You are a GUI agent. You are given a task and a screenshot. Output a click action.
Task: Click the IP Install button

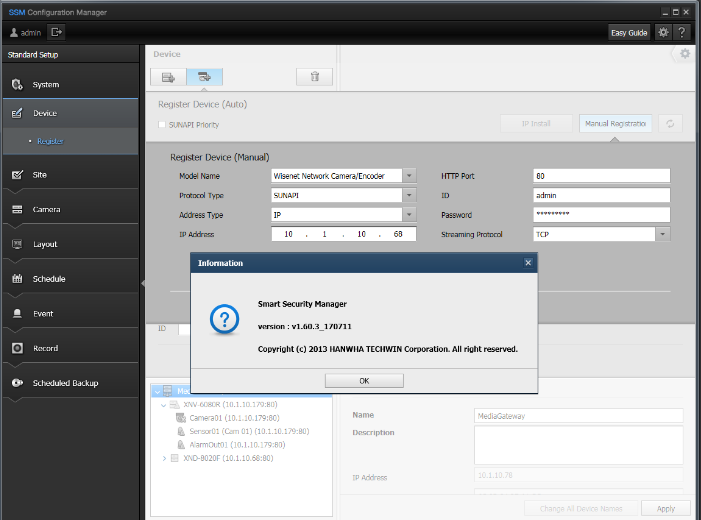click(536, 124)
